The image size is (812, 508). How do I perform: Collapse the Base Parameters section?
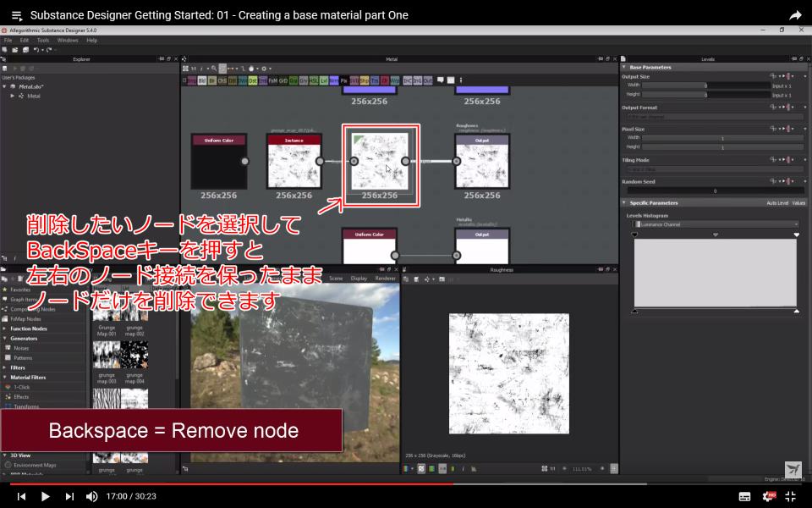(624, 68)
